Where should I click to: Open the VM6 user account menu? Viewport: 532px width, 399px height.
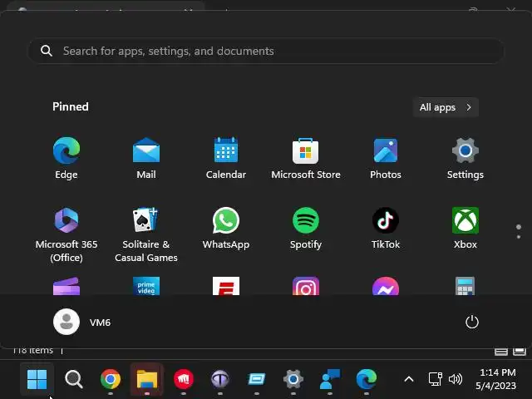pyautogui.click(x=81, y=322)
